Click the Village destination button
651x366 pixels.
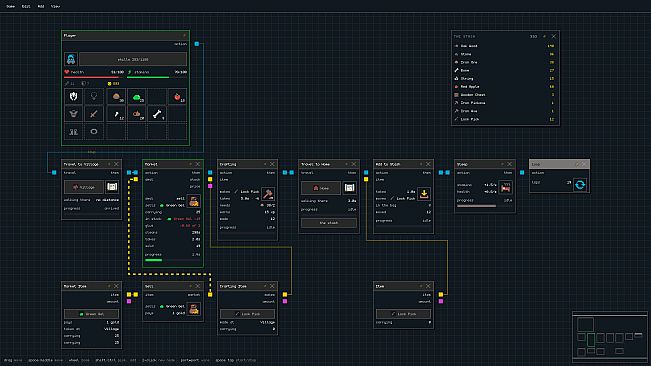84,187
